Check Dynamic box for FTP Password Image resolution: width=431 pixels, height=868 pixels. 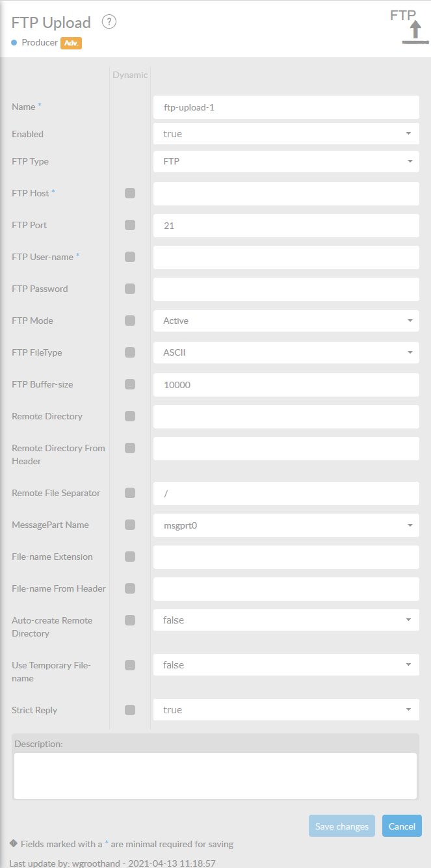click(x=130, y=289)
